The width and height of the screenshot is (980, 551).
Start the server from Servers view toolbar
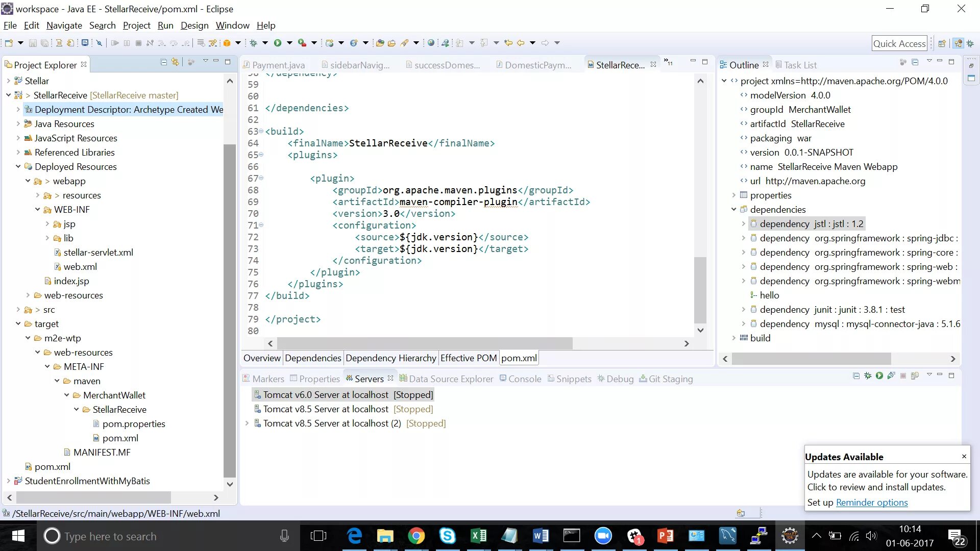(x=879, y=375)
